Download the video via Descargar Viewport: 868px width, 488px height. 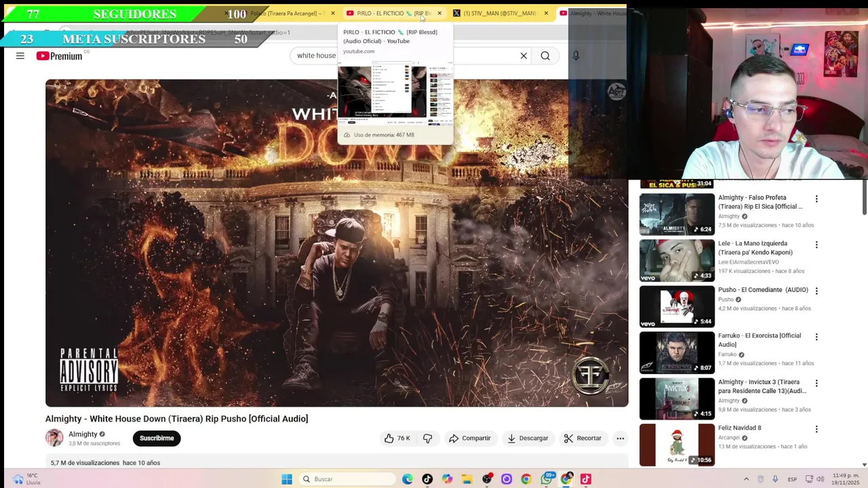point(527,438)
